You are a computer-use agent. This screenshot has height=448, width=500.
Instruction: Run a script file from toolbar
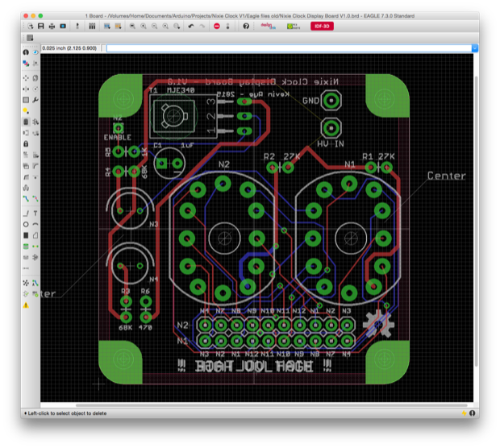(x=106, y=26)
